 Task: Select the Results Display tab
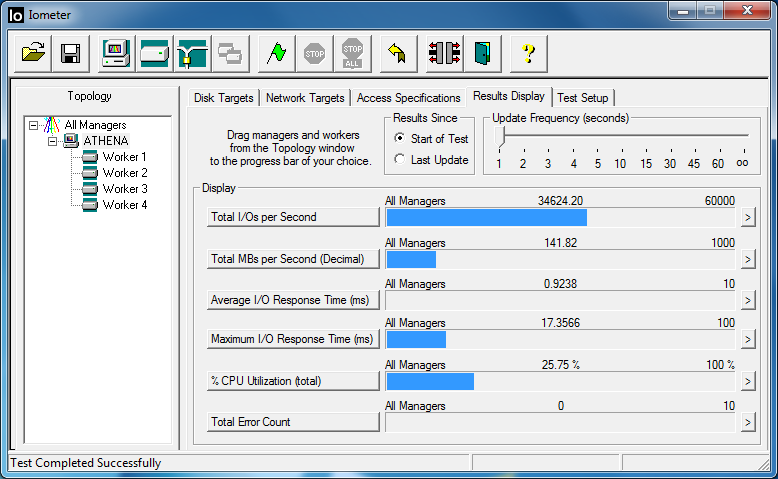point(509,96)
